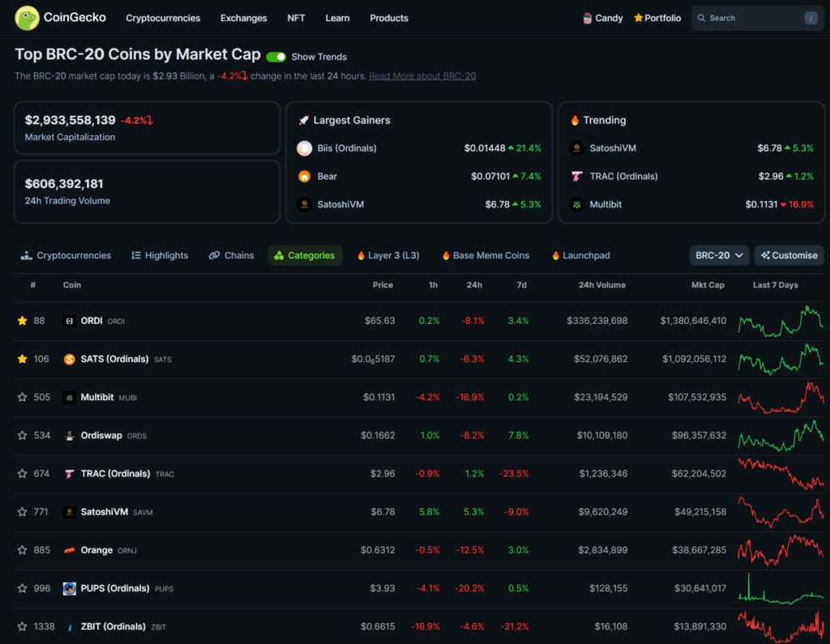Star TRAC (Ordinals) in the table
Viewport: 830px width, 644px height.
(22, 474)
